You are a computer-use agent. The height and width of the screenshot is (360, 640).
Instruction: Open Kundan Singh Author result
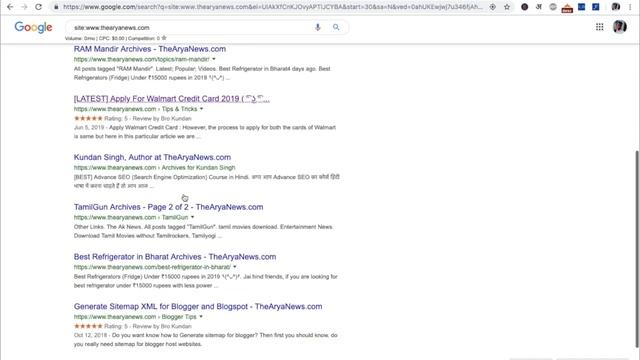pos(152,157)
